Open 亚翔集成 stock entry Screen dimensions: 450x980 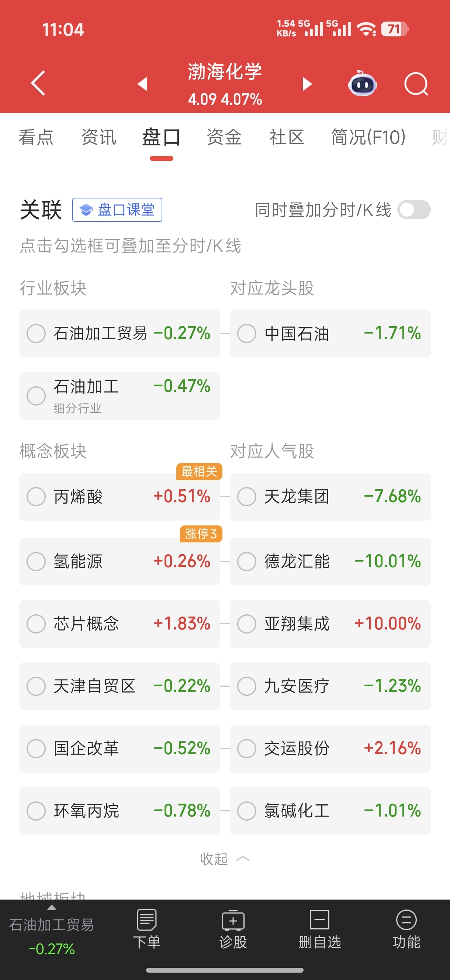tap(330, 624)
